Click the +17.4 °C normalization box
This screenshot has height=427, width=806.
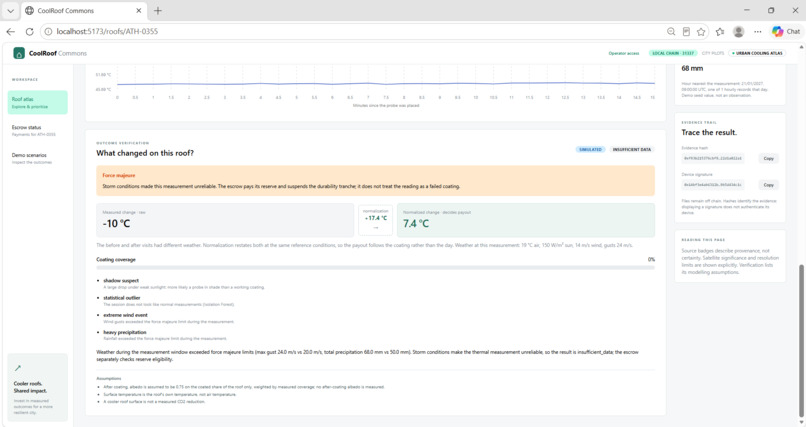tap(376, 220)
